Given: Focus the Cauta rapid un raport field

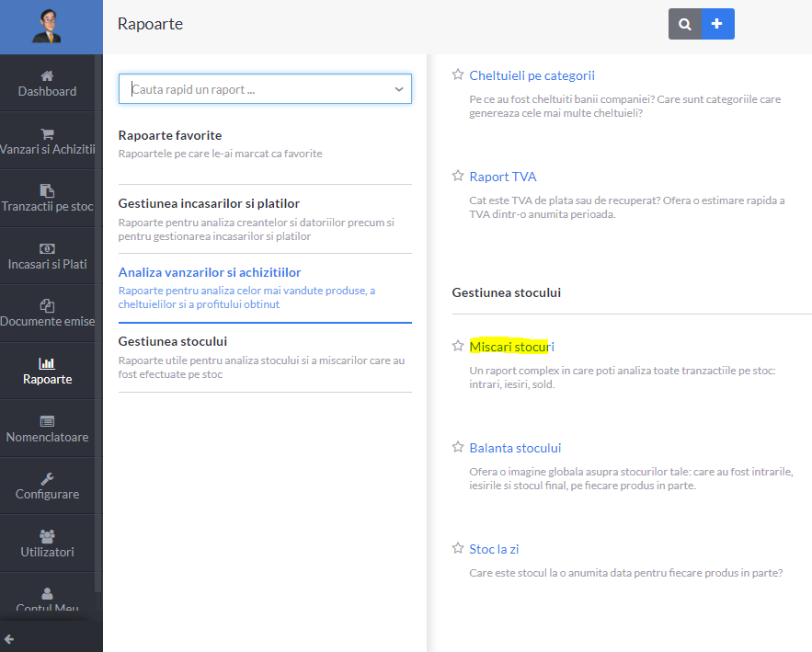Looking at the screenshot, I should pos(259,89).
